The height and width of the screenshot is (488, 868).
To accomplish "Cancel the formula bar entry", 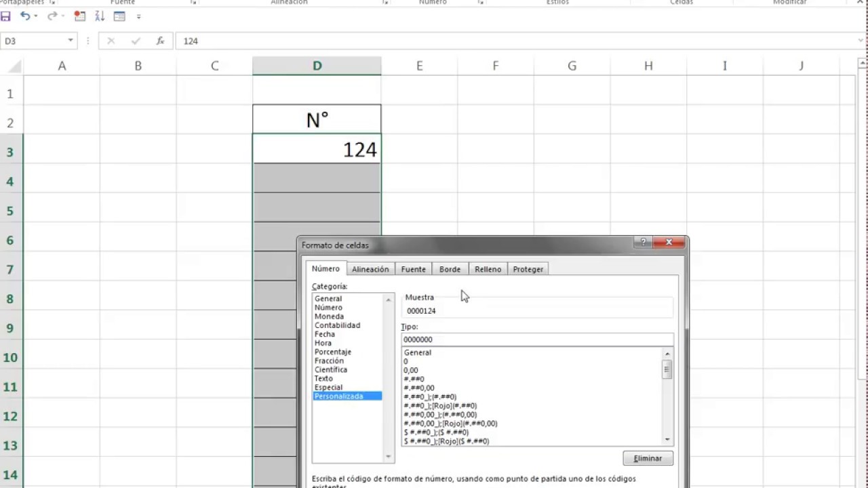I will pos(111,41).
